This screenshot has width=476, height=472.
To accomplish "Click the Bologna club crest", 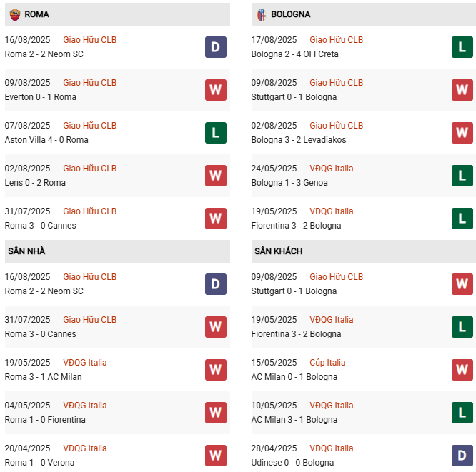I will click(x=262, y=14).
